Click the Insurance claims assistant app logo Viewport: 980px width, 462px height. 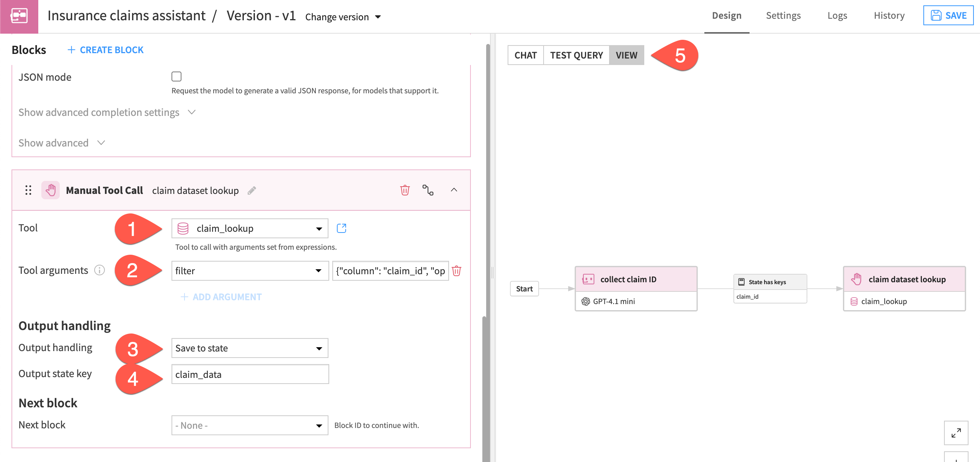[19, 16]
